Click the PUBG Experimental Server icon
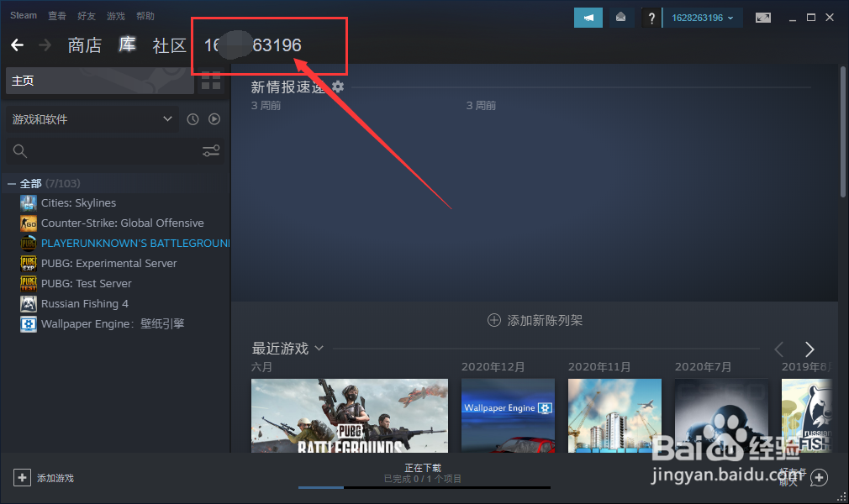Image resolution: width=849 pixels, height=504 pixels. pyautogui.click(x=28, y=264)
